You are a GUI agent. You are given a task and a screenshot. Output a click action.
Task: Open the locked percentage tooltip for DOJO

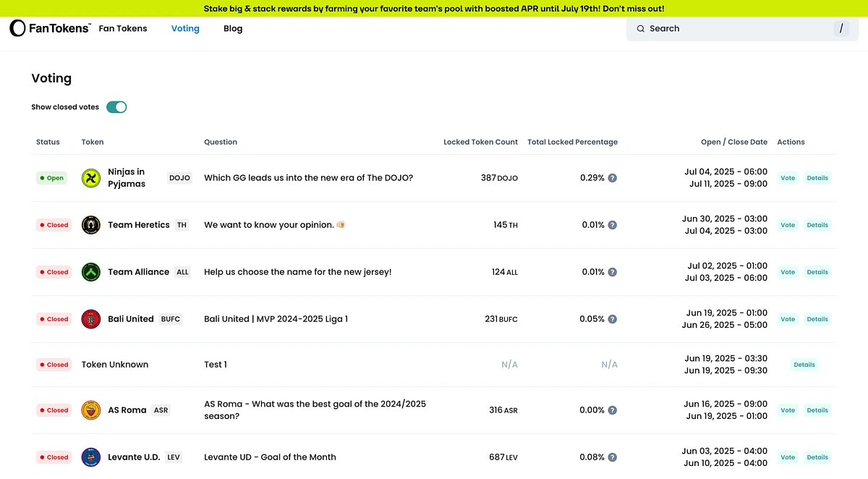[x=612, y=177]
